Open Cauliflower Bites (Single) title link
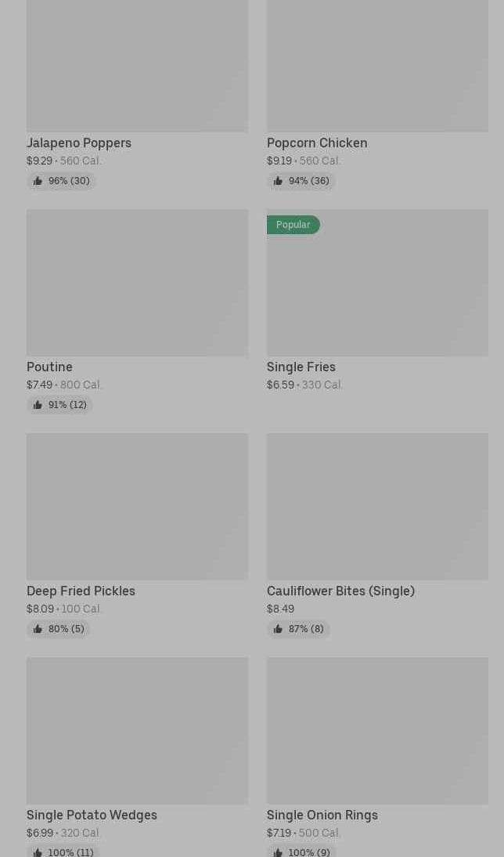Image resolution: width=504 pixels, height=857 pixels. pyautogui.click(x=340, y=591)
